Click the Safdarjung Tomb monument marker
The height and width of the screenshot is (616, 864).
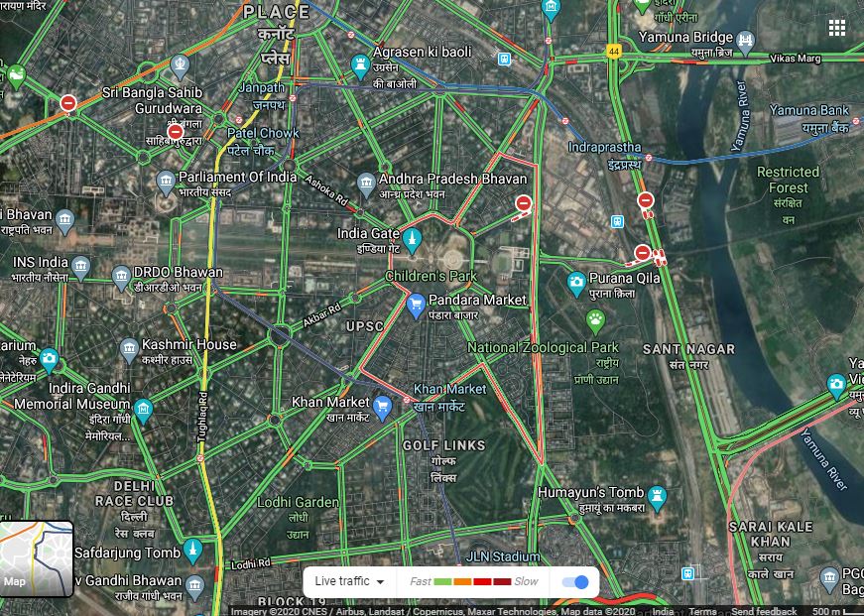tap(192, 551)
